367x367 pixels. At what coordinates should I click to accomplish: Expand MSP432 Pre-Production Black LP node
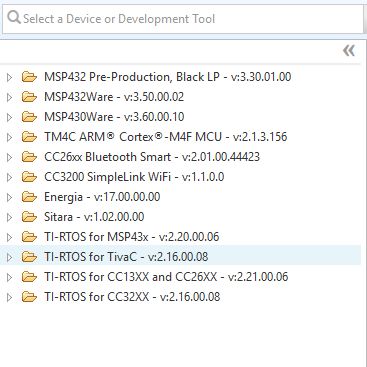tap(9, 77)
